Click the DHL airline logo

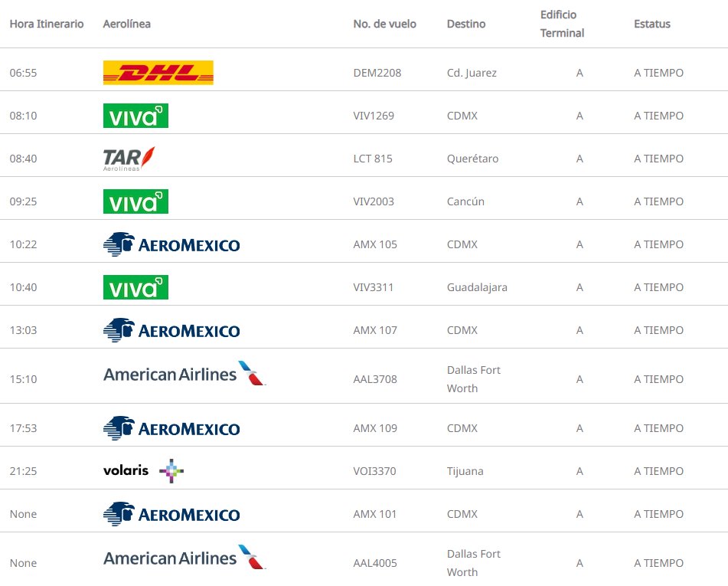click(158, 73)
